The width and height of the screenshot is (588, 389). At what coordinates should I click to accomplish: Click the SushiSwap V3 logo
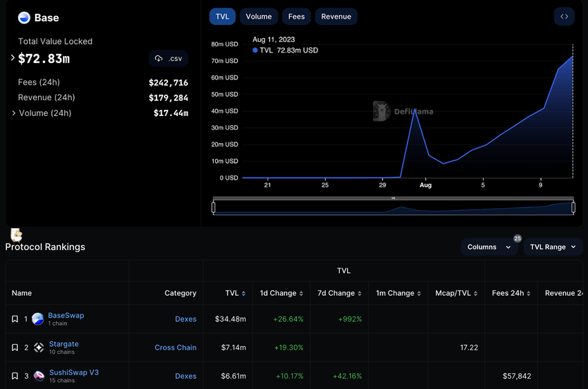point(39,376)
